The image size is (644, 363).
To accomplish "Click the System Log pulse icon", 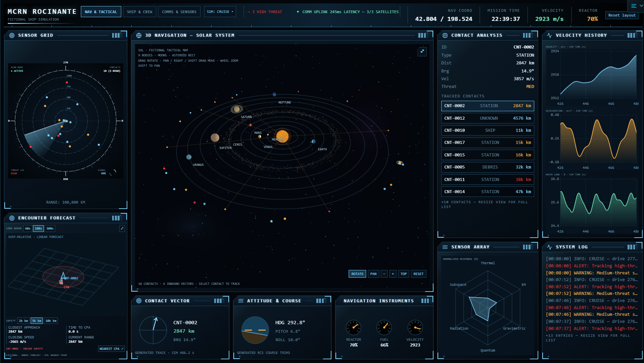I will [549, 247].
